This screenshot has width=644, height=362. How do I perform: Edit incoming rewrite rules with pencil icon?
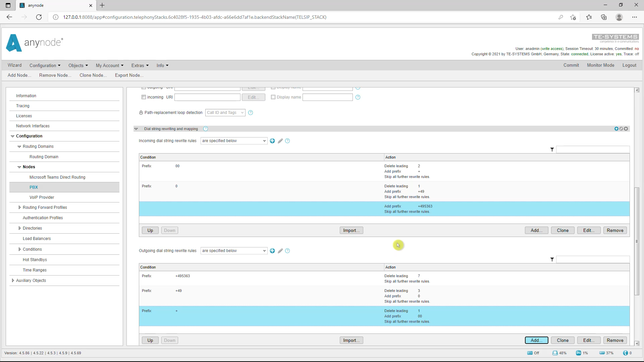[x=280, y=141]
